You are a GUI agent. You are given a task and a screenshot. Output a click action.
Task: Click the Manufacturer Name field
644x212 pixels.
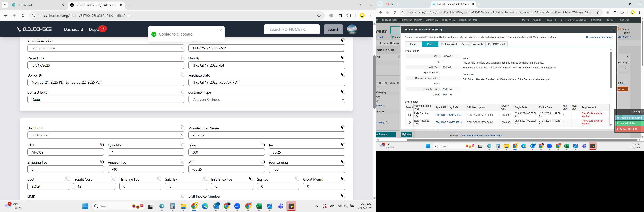tap(267, 135)
